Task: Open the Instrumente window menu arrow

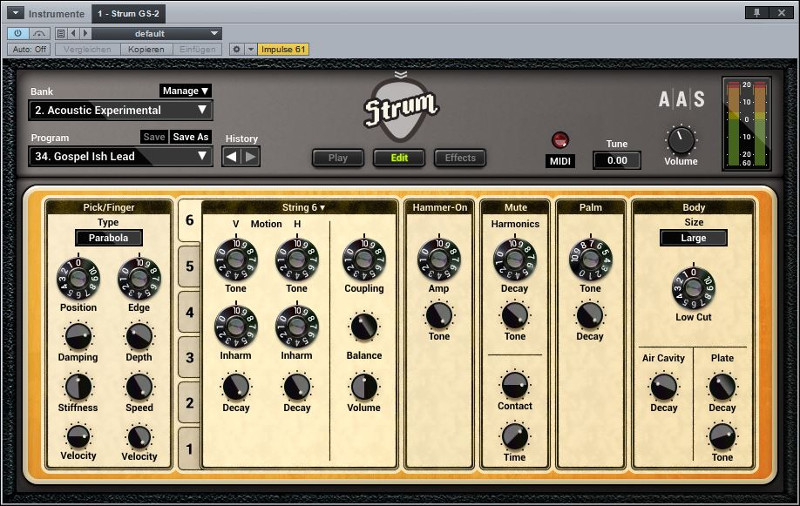Action: click(x=15, y=13)
